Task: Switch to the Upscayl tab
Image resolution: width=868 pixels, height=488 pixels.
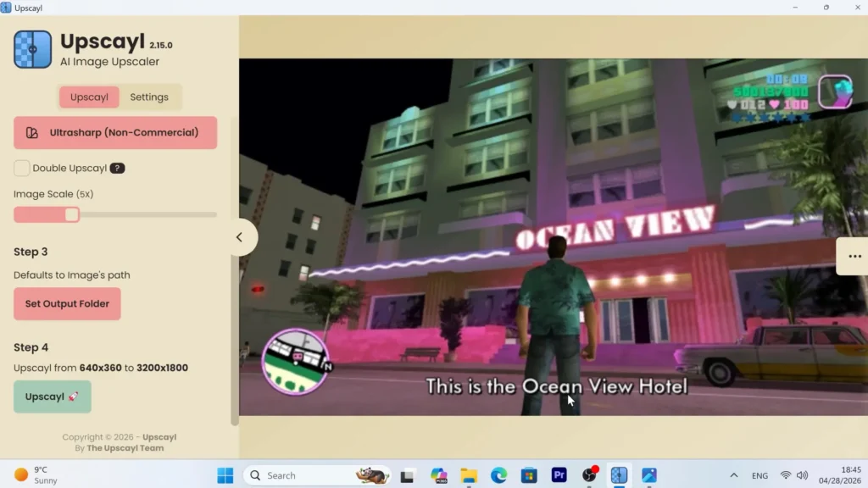Action: tap(89, 97)
